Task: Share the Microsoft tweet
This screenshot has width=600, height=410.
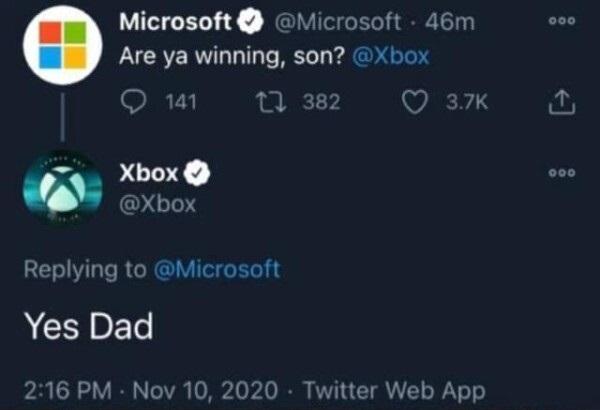Action: 562,101
